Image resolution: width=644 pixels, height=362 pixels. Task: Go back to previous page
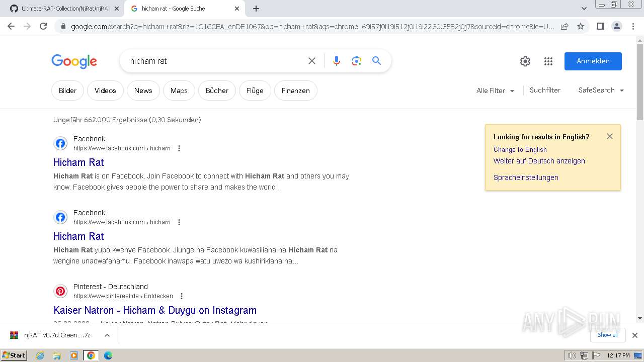[11, 26]
